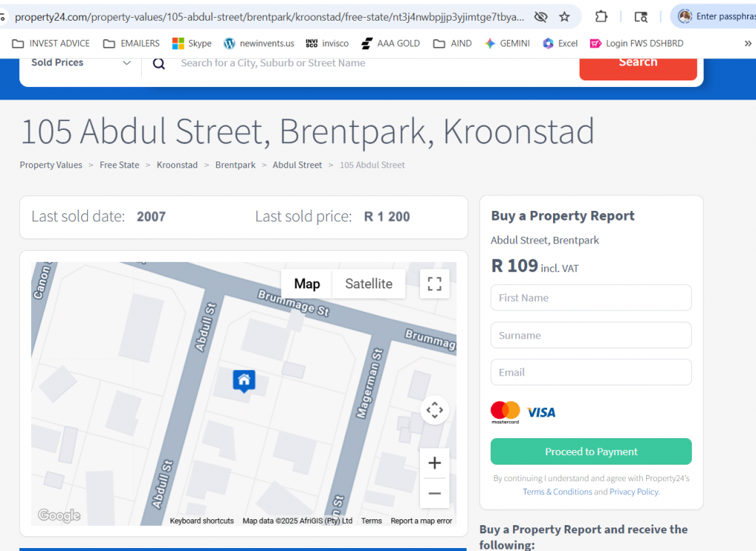Open the browser extensions puzzle icon
Image resolution: width=756 pixels, height=551 pixels.
tap(601, 16)
